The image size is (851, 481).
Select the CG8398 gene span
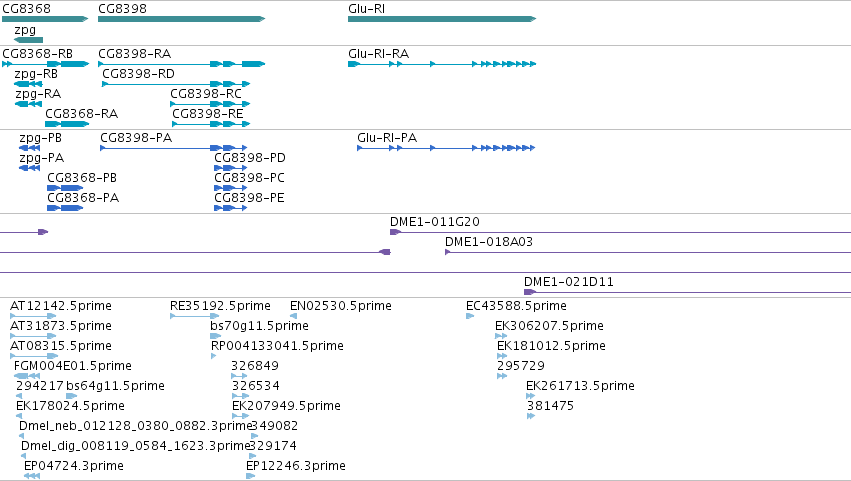[181, 19]
